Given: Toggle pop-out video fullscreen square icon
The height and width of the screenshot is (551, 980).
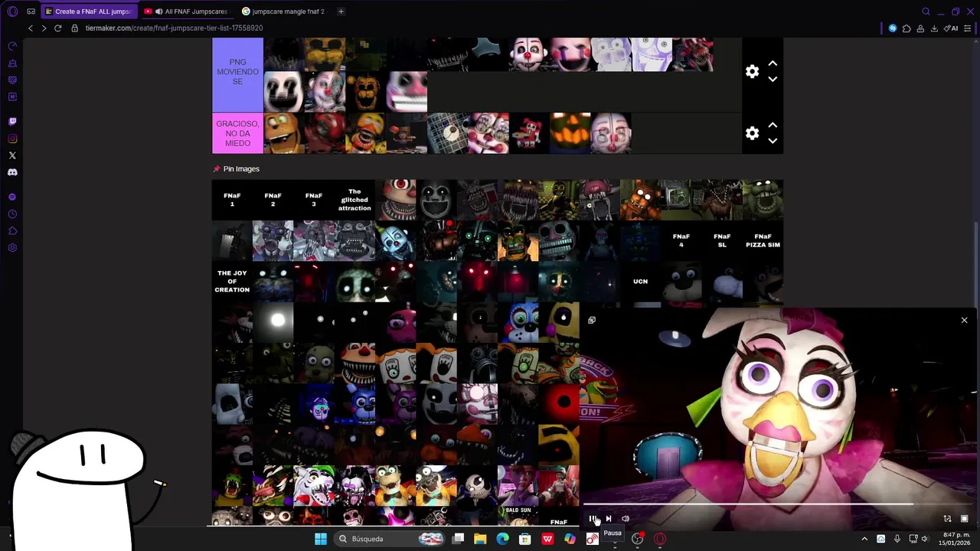Looking at the screenshot, I should [x=964, y=519].
